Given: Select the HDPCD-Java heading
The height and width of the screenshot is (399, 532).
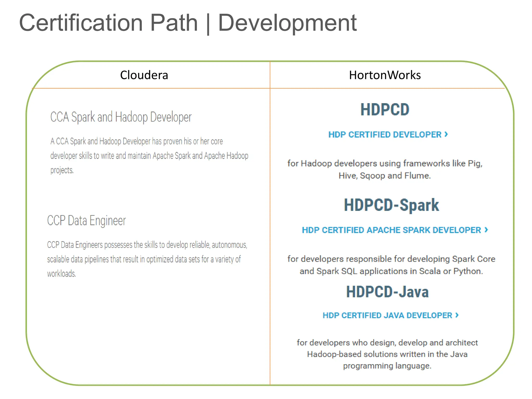Looking at the screenshot, I should coord(387,291).
